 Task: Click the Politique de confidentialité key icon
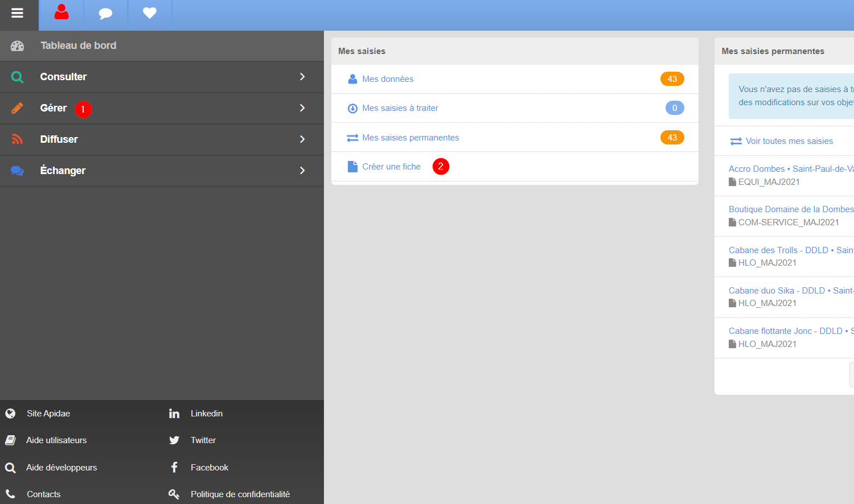click(174, 494)
